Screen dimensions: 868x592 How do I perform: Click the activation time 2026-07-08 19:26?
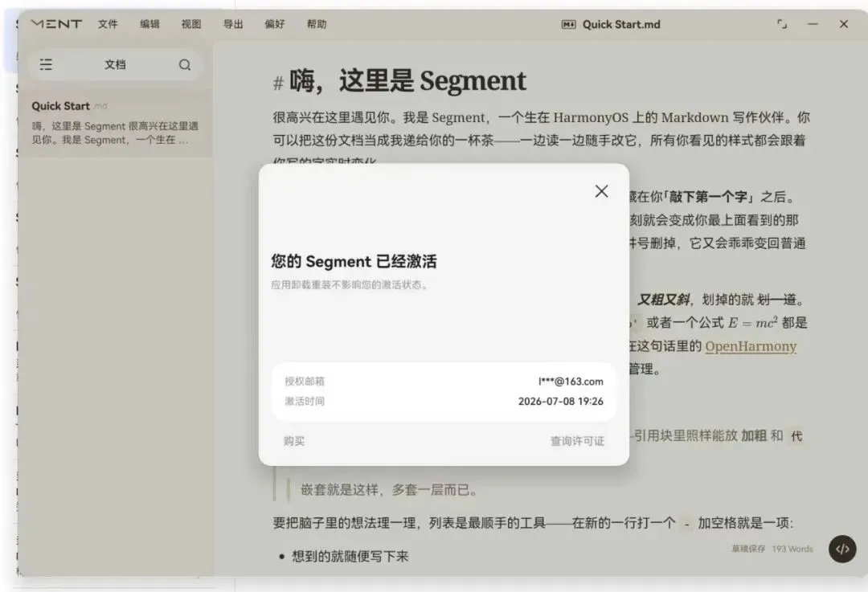tap(561, 401)
